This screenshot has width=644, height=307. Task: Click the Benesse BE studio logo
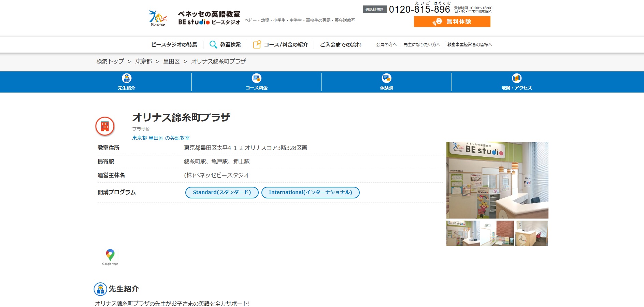click(x=194, y=18)
